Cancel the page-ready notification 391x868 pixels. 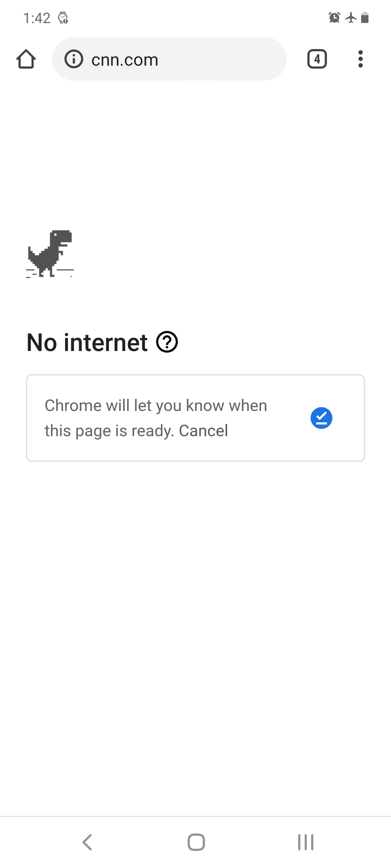tap(203, 431)
